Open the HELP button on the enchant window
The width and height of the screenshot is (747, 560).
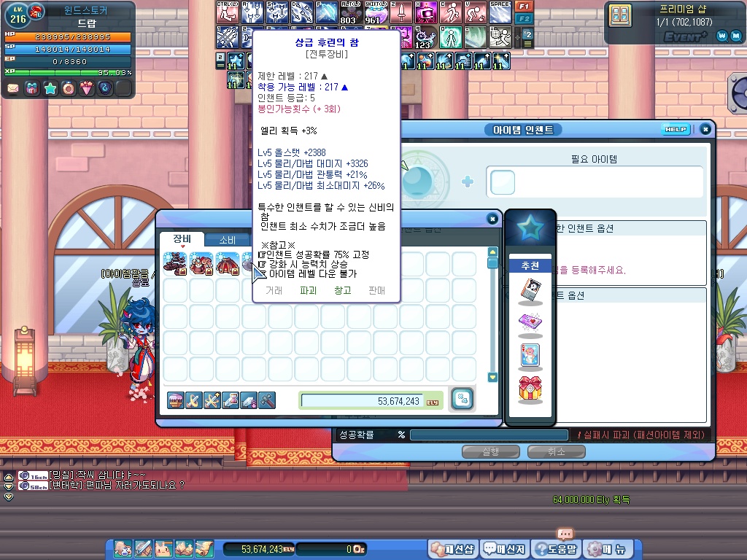click(675, 129)
